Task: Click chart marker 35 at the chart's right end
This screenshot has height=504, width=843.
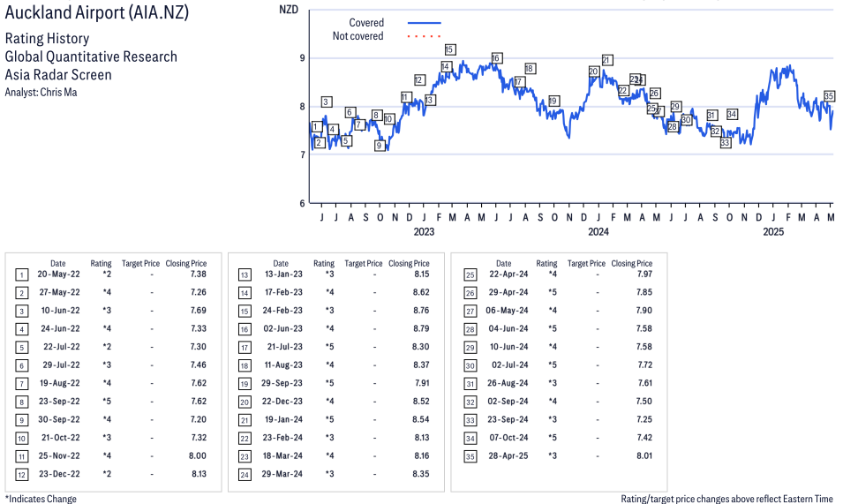Action: tap(829, 96)
